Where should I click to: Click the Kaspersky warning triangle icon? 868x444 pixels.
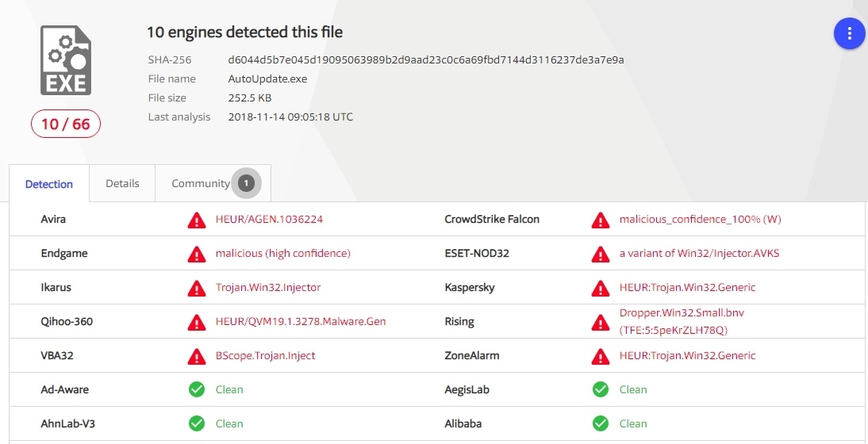601,288
